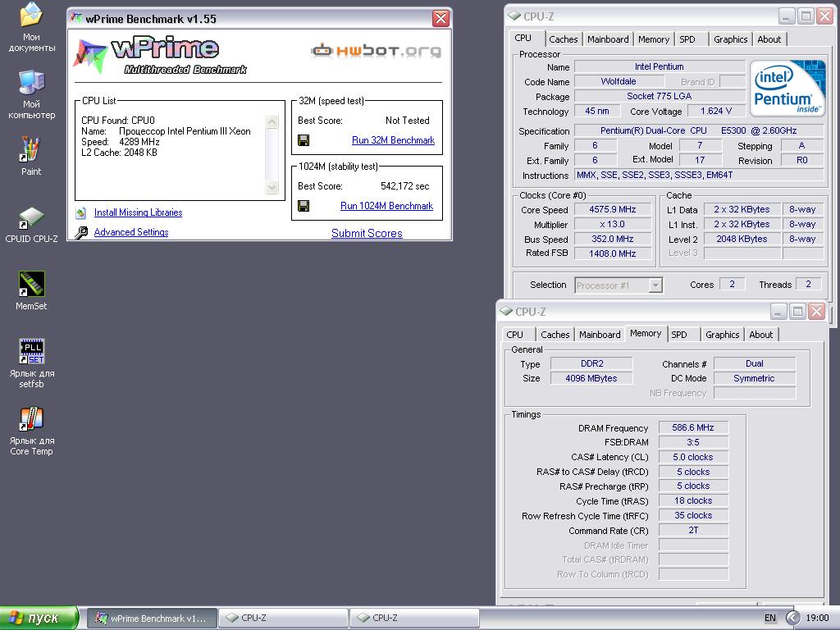The height and width of the screenshot is (630, 840).
Task: Click Core Speed value 4575.9 MHz
Action: point(613,209)
